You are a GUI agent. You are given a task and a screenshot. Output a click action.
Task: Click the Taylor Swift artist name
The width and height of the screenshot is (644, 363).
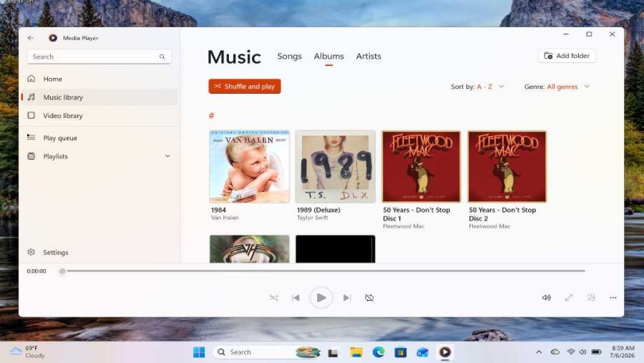[313, 218]
